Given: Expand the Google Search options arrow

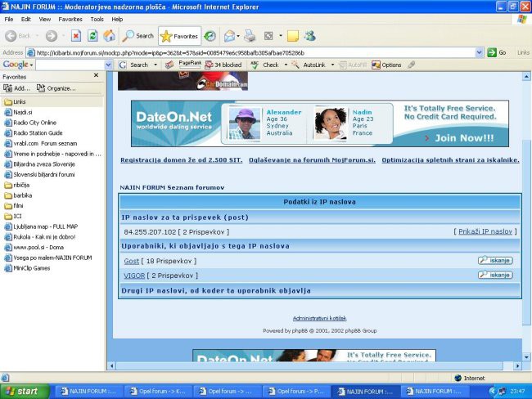Looking at the screenshot, I should 156,65.
